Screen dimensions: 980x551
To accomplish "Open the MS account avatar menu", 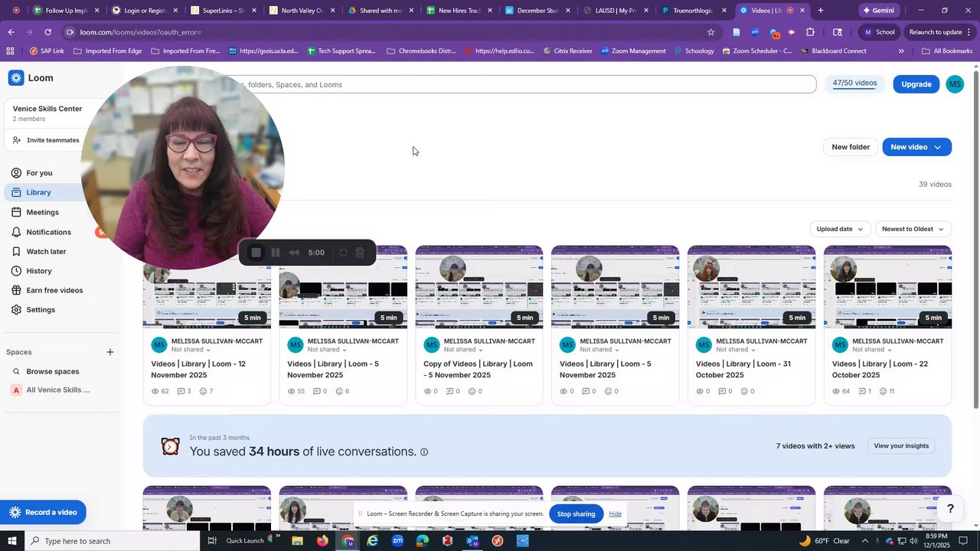I will 955,84.
